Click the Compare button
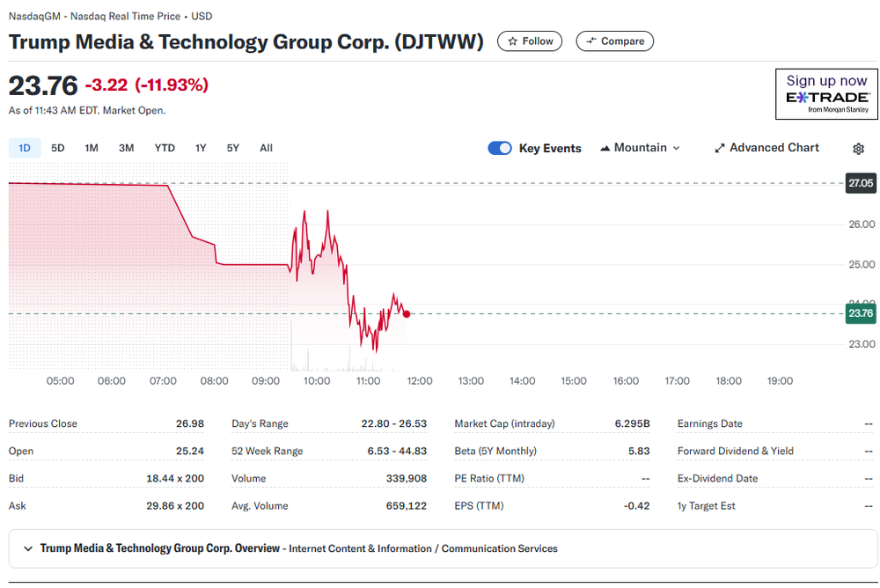Viewport: 880px width, 588px height. pos(614,41)
